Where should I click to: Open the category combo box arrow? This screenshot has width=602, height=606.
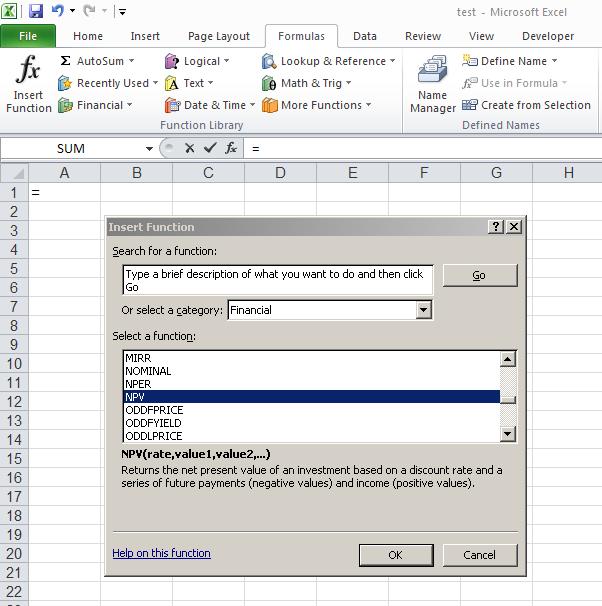[x=424, y=310]
